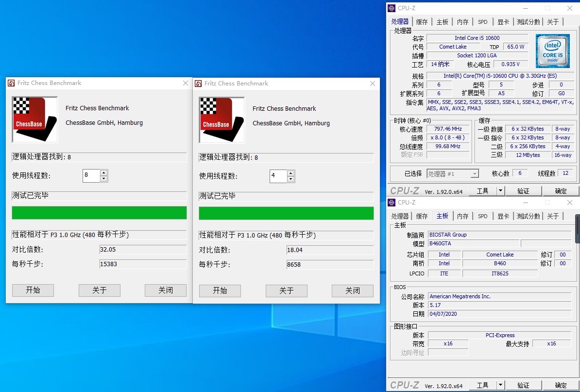Increase thread count in right Fritz window

(x=291, y=173)
